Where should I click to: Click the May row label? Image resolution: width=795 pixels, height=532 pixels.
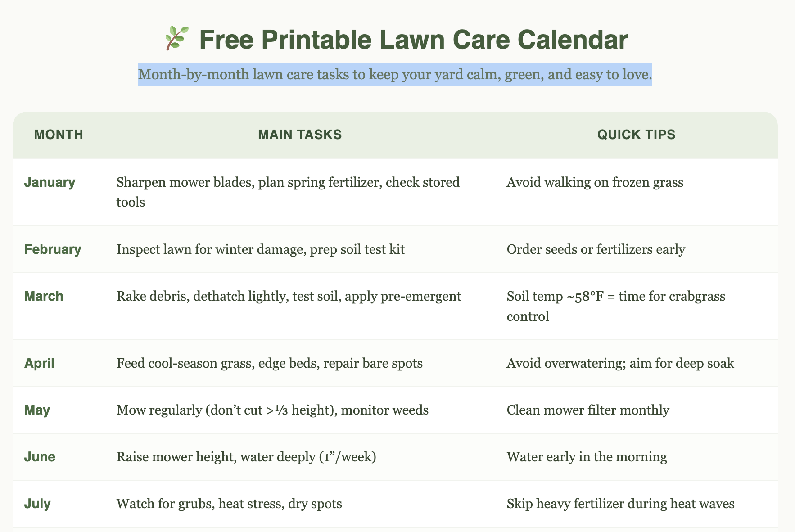click(x=37, y=410)
